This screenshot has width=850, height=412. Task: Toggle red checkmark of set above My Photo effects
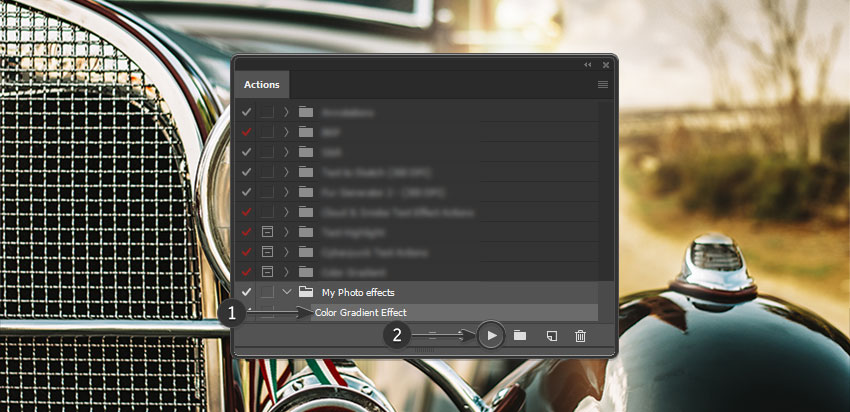246,272
